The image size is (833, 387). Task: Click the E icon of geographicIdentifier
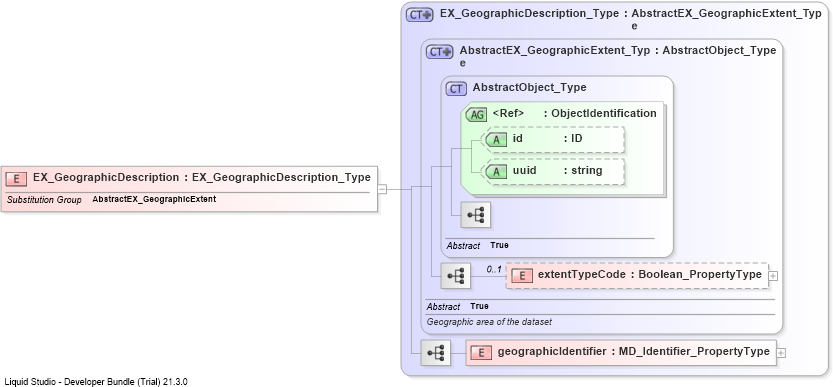point(482,352)
